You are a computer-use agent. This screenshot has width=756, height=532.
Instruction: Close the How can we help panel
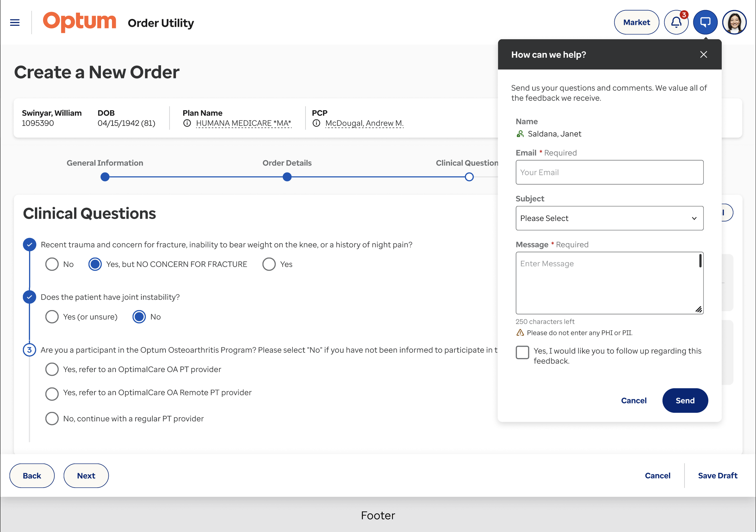point(704,54)
